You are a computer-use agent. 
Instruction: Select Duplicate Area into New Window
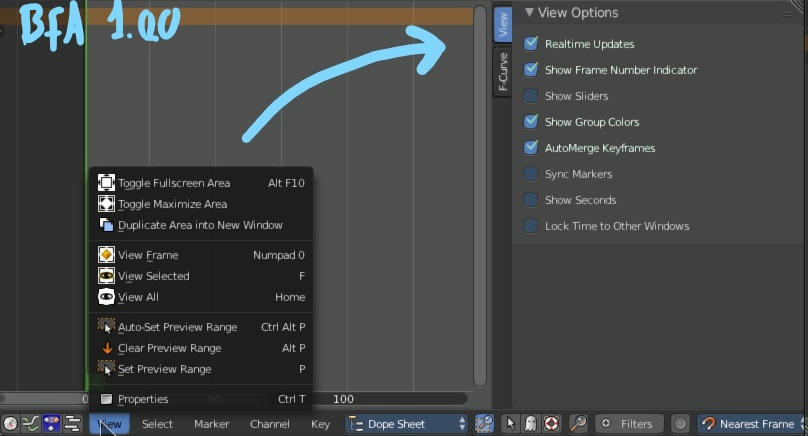point(201,225)
